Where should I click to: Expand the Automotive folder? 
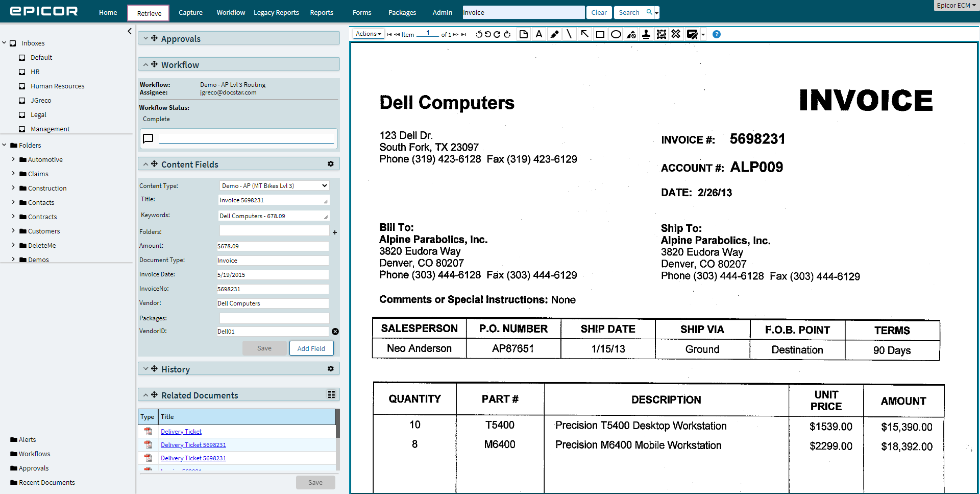coord(13,159)
